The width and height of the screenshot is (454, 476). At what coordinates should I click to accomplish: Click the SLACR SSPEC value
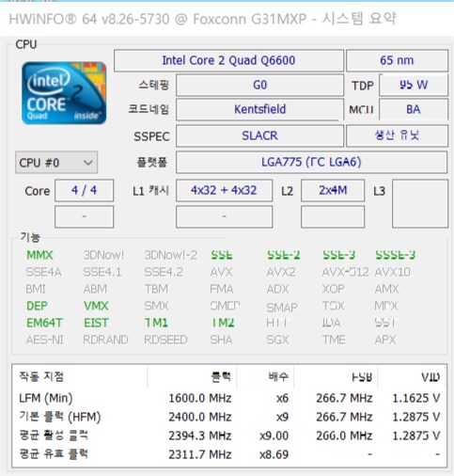pos(259,135)
